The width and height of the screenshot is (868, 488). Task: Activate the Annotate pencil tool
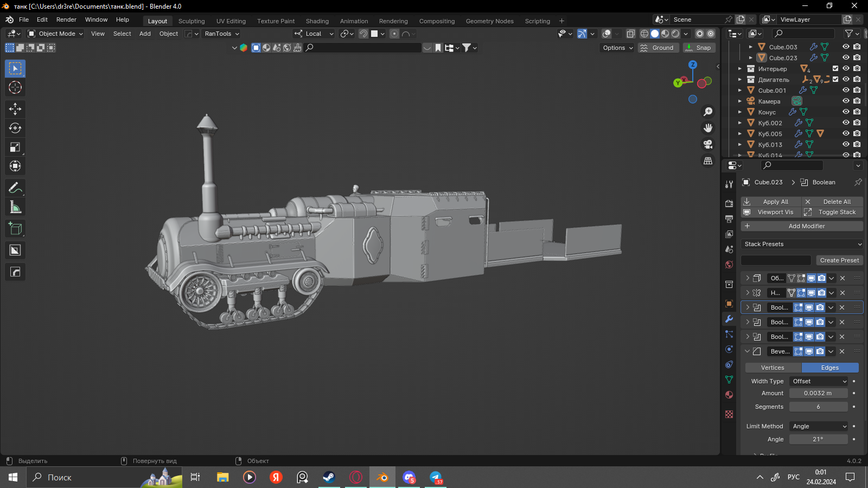click(15, 188)
